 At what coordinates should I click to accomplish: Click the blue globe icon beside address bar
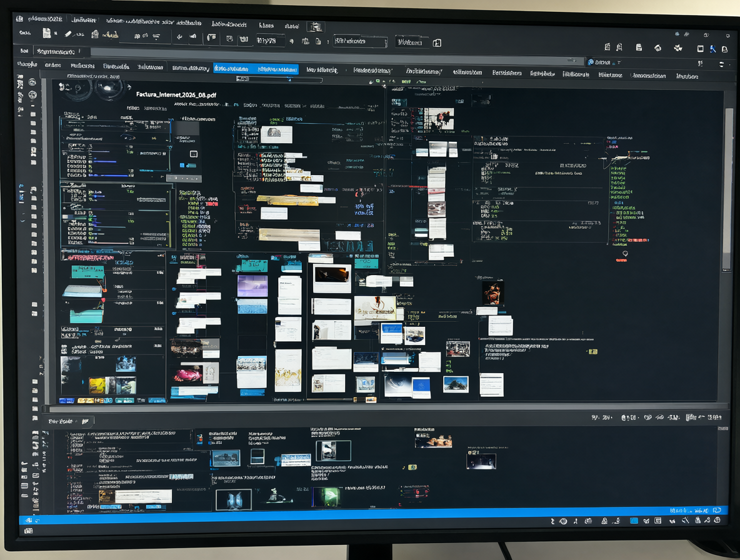pyautogui.click(x=591, y=62)
